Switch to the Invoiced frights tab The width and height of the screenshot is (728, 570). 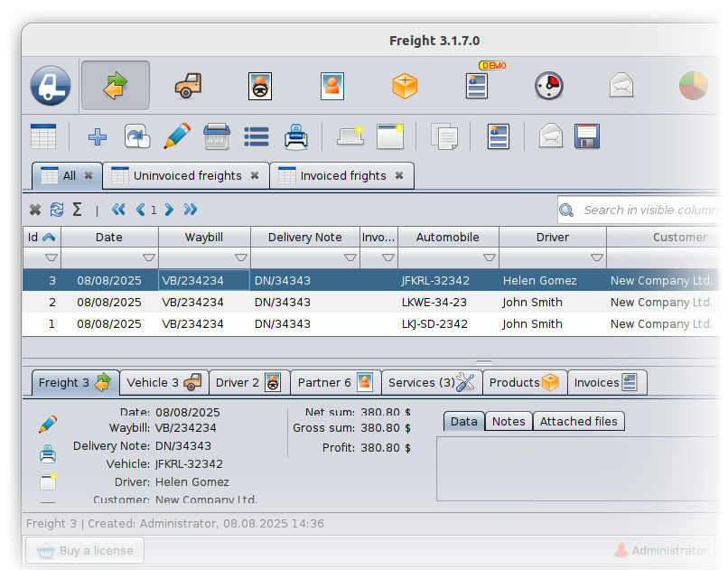[x=341, y=175]
